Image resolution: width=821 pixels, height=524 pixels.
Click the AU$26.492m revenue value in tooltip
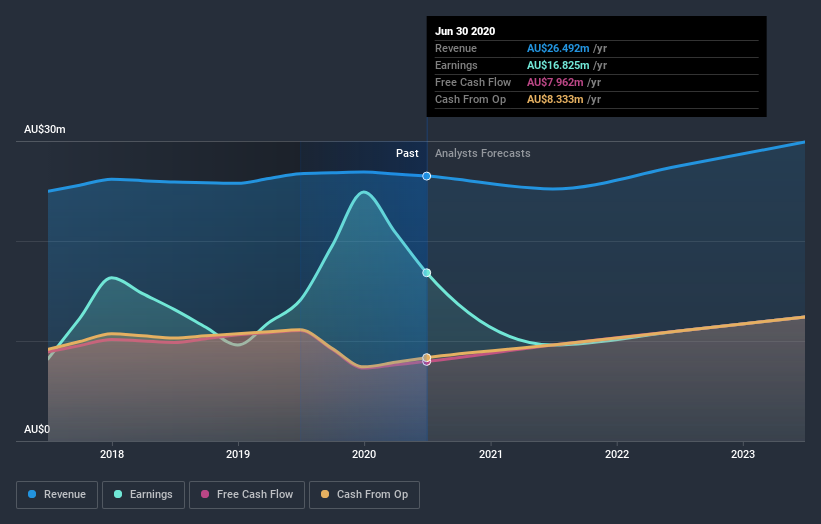(558, 48)
